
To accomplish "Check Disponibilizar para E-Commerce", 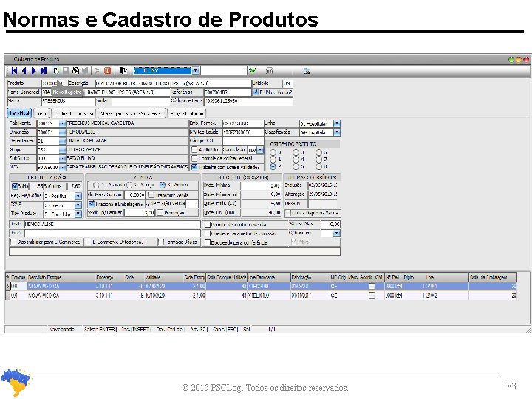I will (13, 242).
